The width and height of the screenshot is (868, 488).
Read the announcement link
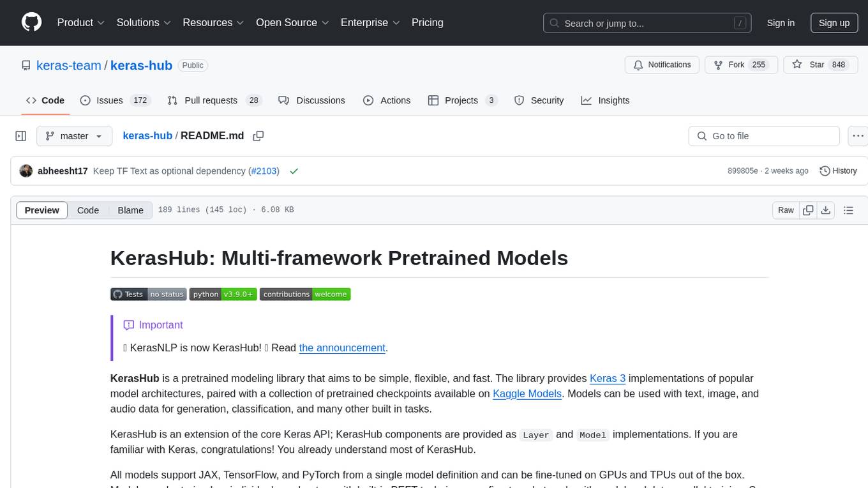342,347
